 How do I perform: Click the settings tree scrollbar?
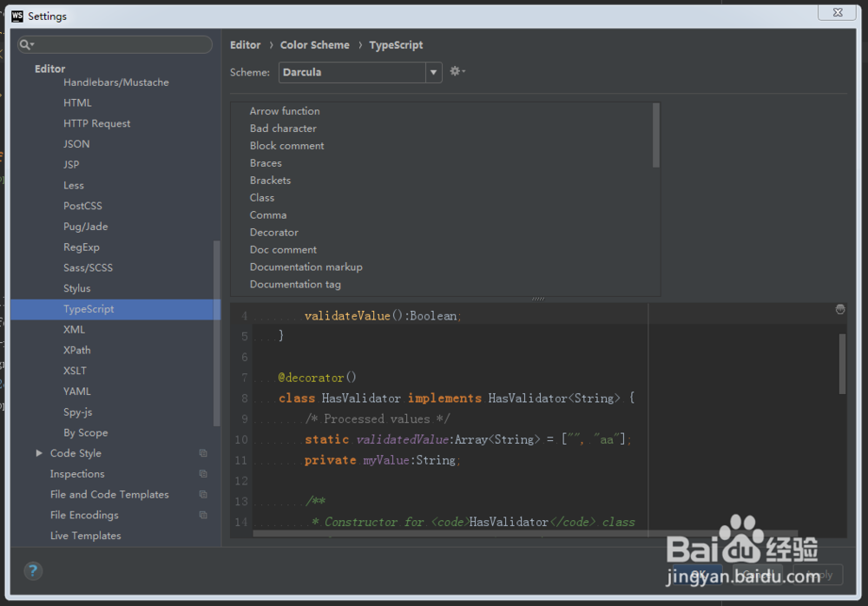click(216, 333)
